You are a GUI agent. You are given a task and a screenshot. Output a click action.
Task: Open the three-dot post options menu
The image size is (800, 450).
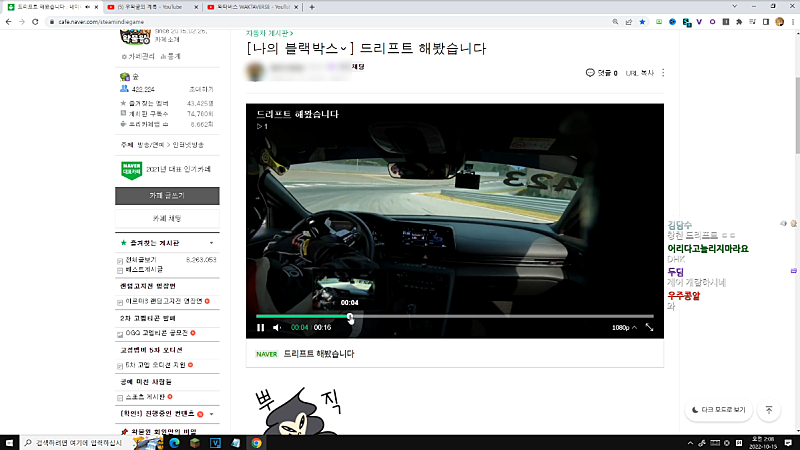click(663, 73)
